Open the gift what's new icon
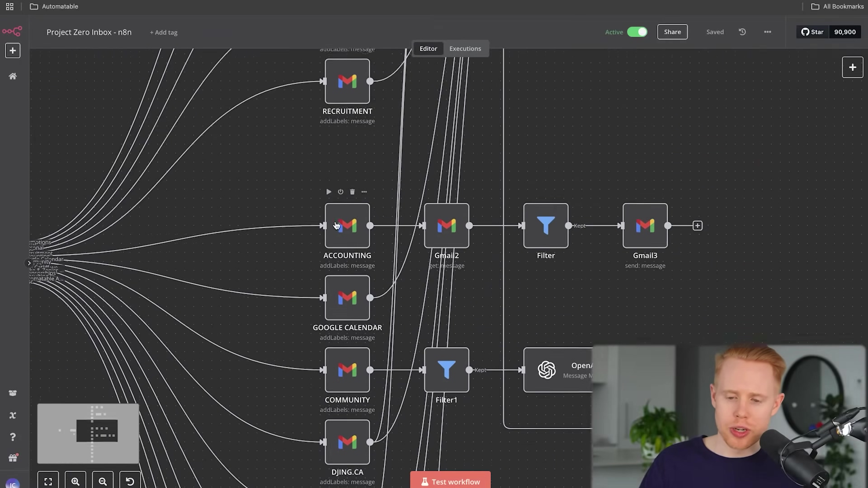 (x=13, y=458)
